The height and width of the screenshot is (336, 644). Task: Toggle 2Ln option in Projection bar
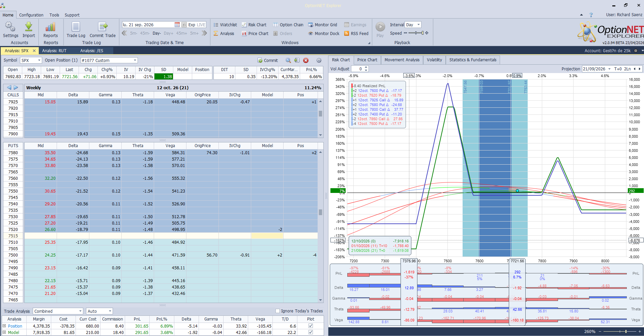(627, 69)
